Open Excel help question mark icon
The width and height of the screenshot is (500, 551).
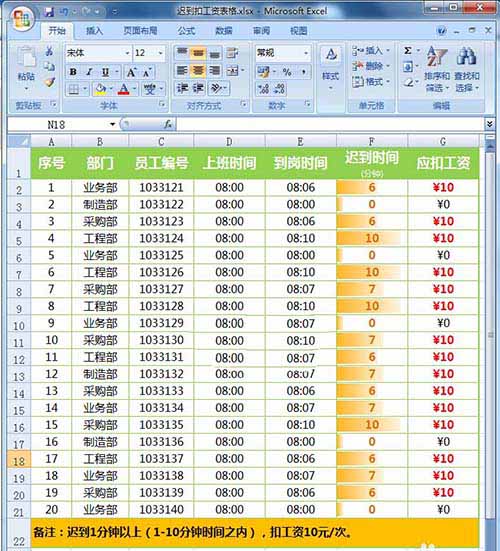(441, 31)
